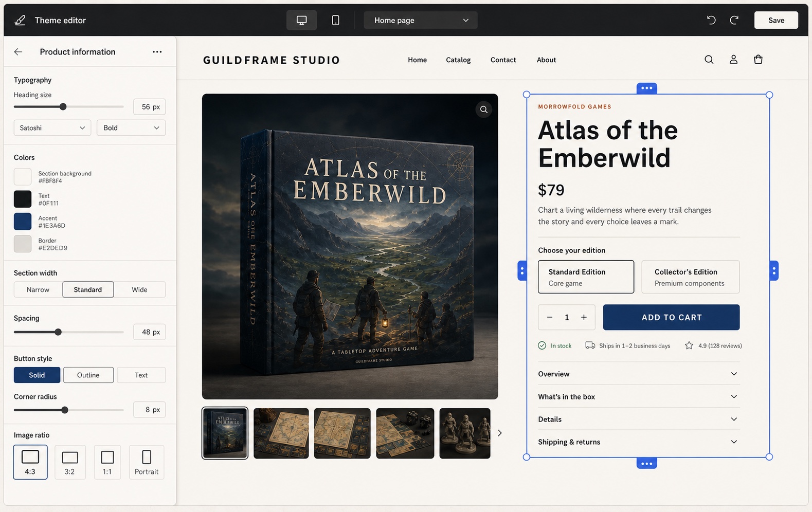Screen dimensions: 812x512
Task: Click the ADD TO CART button
Action: pyautogui.click(x=671, y=317)
